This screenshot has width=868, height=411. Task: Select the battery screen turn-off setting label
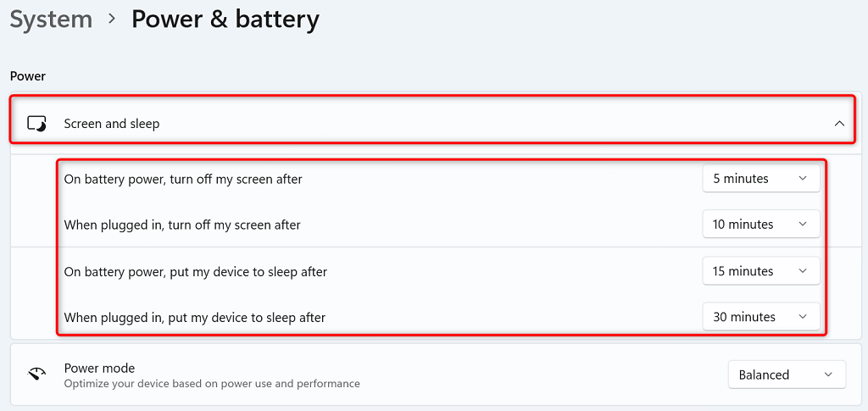183,179
